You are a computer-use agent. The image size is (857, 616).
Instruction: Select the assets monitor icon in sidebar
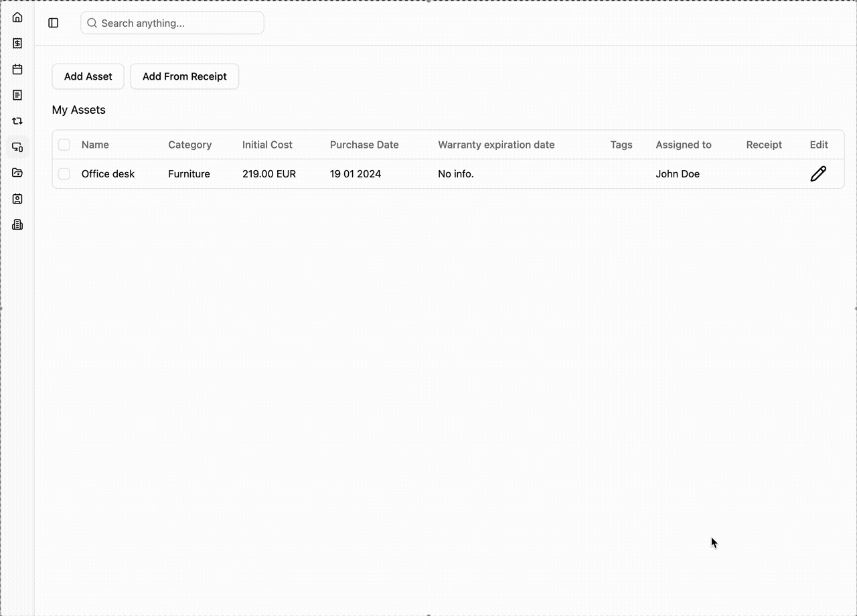pos(17,147)
